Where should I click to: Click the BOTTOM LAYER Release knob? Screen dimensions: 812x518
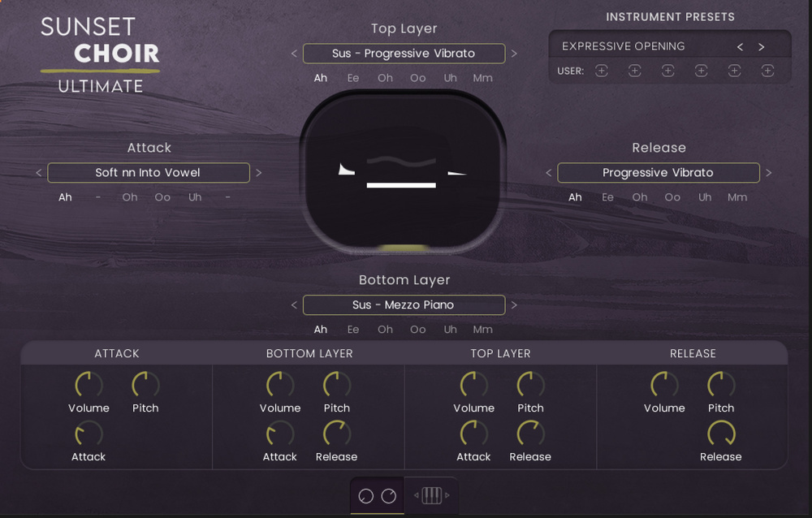pos(337,434)
